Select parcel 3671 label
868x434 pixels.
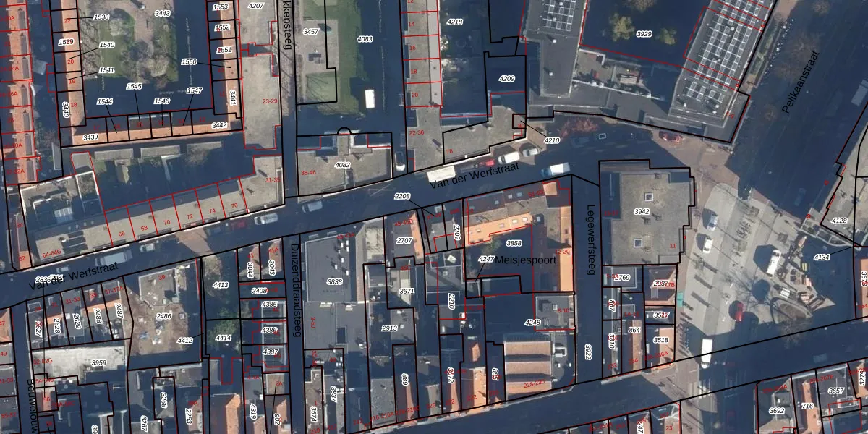pos(407,291)
